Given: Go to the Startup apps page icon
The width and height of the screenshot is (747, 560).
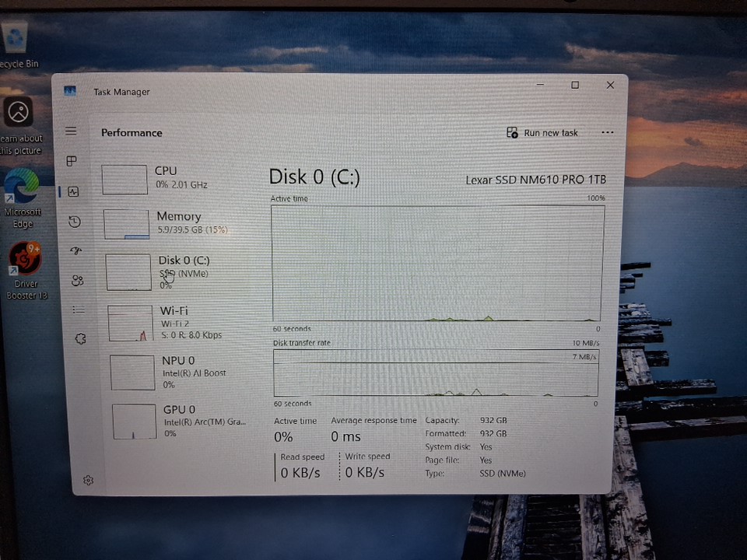Looking at the screenshot, I should click(x=75, y=250).
